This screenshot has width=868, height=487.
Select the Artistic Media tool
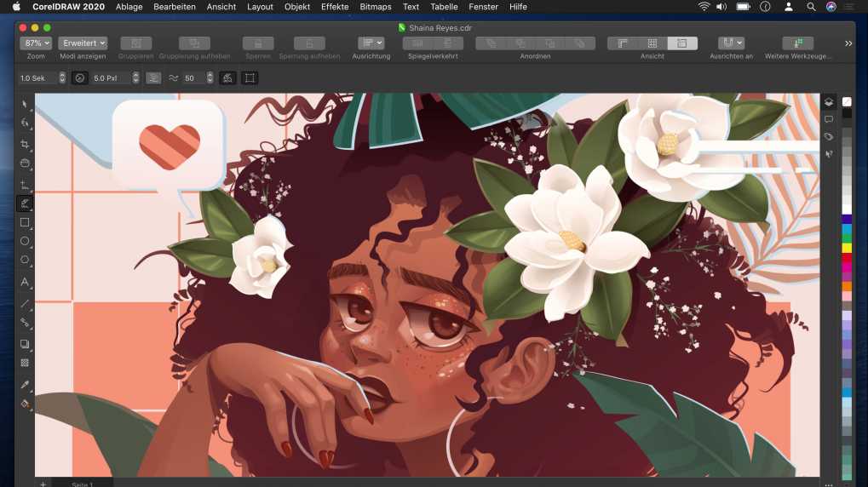(x=25, y=203)
